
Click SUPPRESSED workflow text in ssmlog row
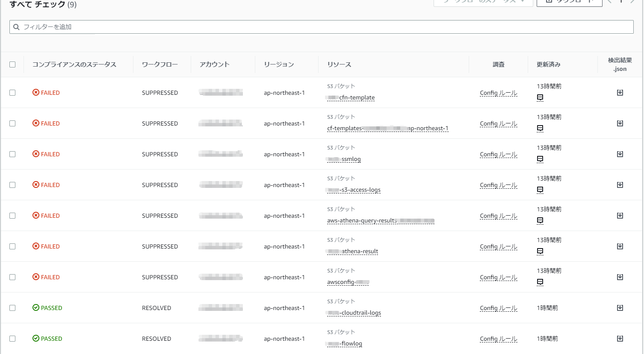pos(160,154)
